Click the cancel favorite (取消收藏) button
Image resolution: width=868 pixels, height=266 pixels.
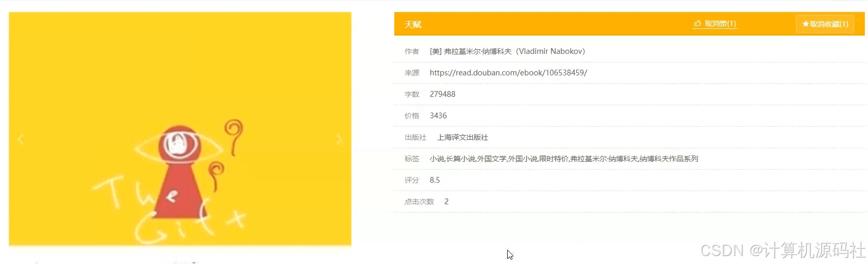(825, 24)
